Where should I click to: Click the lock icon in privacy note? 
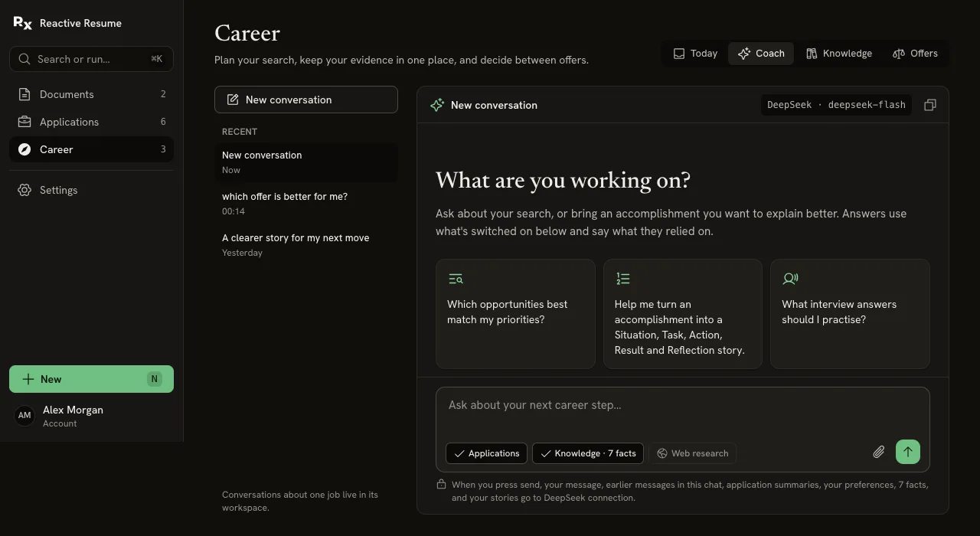click(441, 484)
